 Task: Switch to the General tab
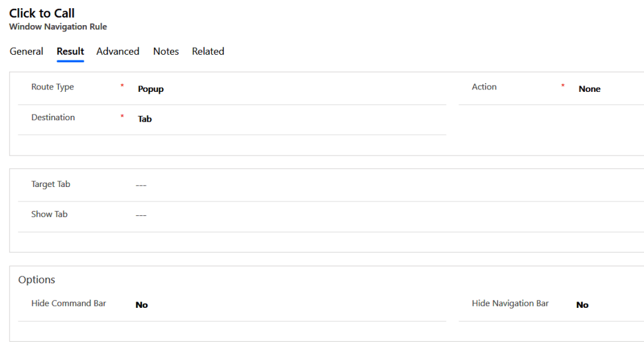click(x=26, y=52)
